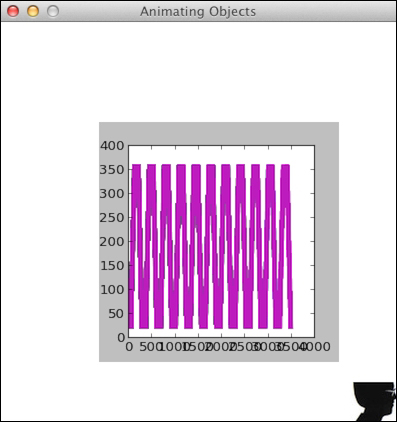
Task: Click the Animating Objects window title
Action: [198, 11]
